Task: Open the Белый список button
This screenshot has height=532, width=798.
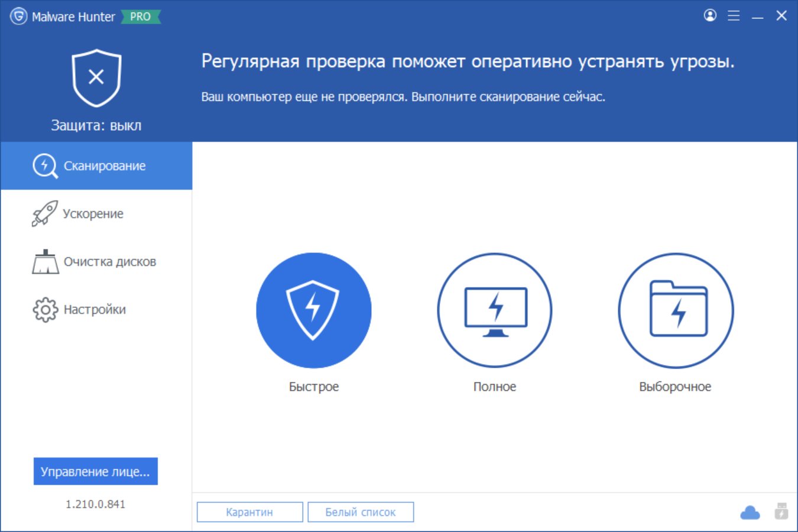Action: point(361,512)
